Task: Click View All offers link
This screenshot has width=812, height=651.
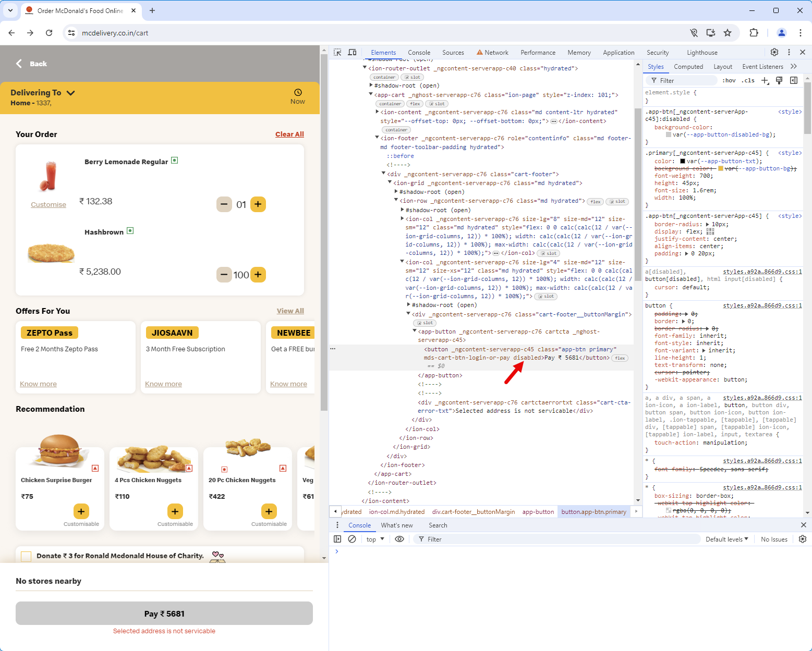Action: [x=290, y=311]
